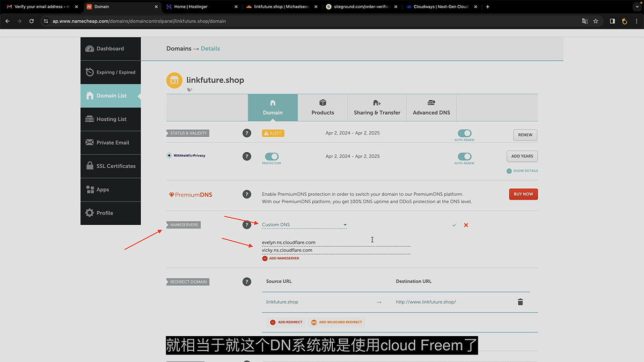Click ADD NAMESERVER

click(281, 258)
